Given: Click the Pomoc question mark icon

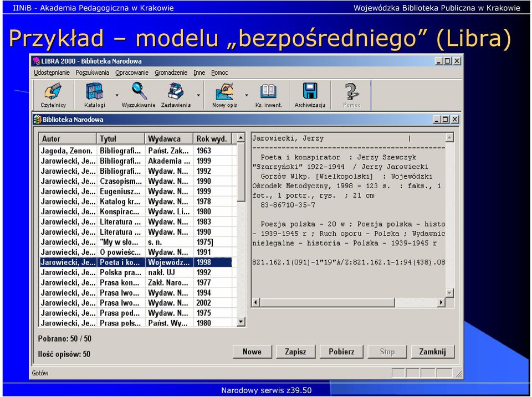Looking at the screenshot, I should pos(352,91).
